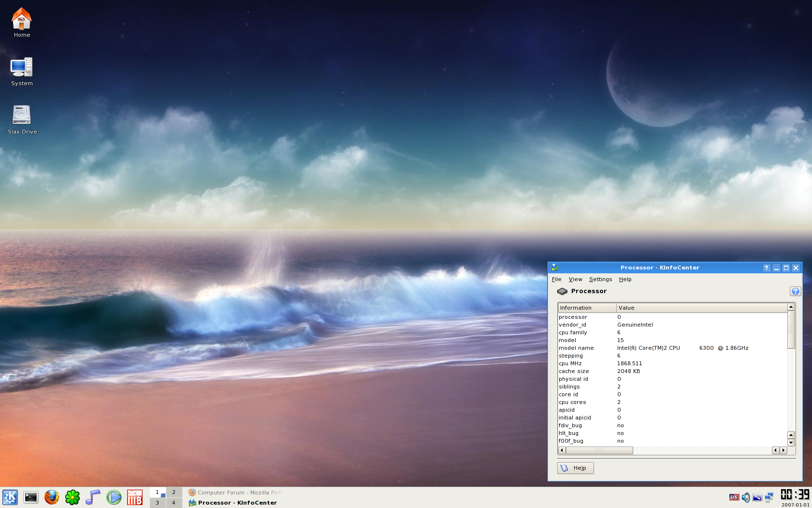Image resolution: width=812 pixels, height=508 pixels.
Task: Click the value 'GenuineIntel'
Action: (635, 325)
